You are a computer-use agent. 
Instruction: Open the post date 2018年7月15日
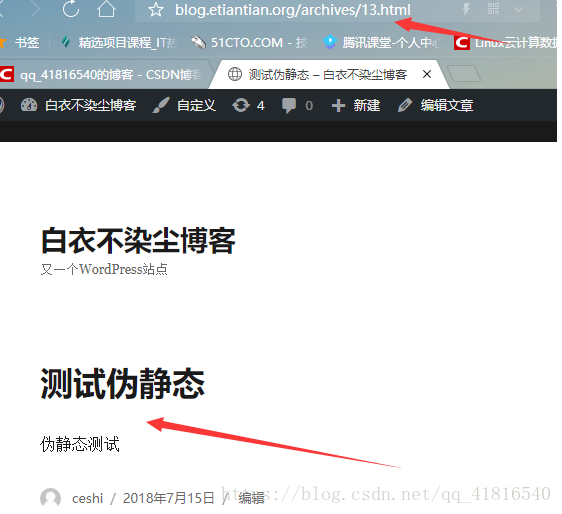click(x=168, y=498)
